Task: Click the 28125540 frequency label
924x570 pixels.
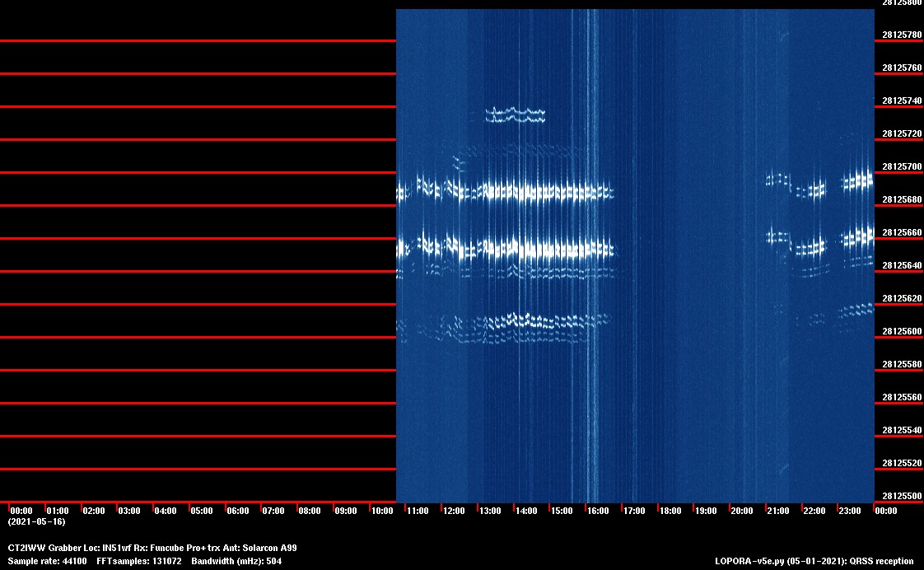Action: pos(903,431)
